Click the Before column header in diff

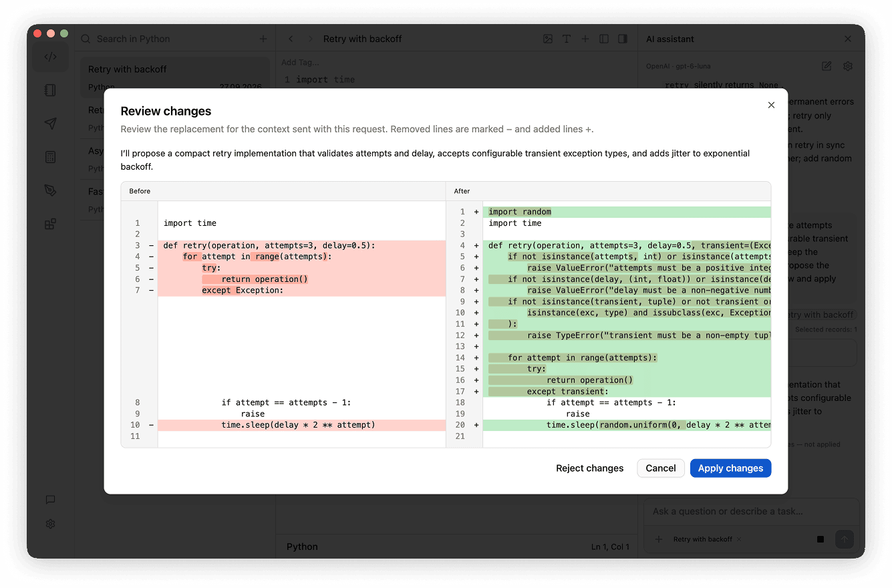[x=140, y=191]
